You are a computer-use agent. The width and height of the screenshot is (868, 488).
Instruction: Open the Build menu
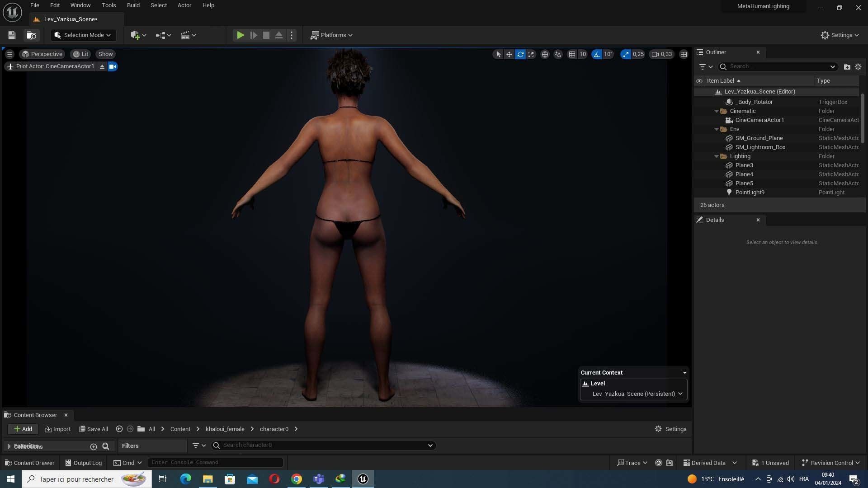click(133, 5)
